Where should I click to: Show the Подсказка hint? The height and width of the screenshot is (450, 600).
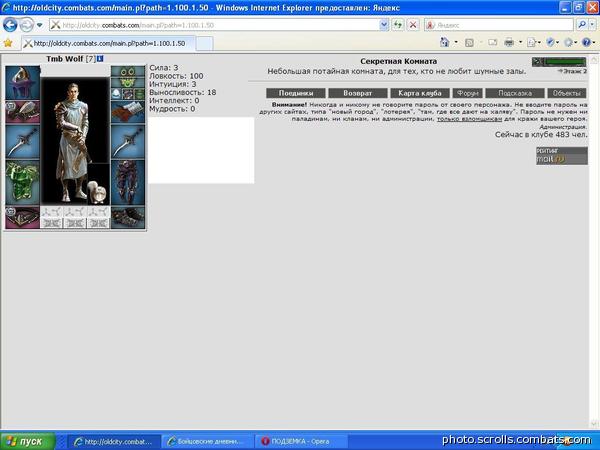pos(515,93)
